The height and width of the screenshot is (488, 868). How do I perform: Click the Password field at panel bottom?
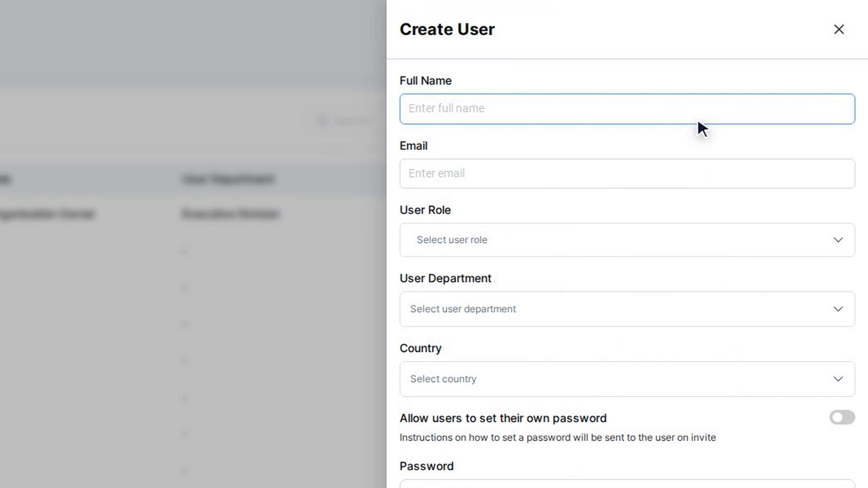point(627,483)
